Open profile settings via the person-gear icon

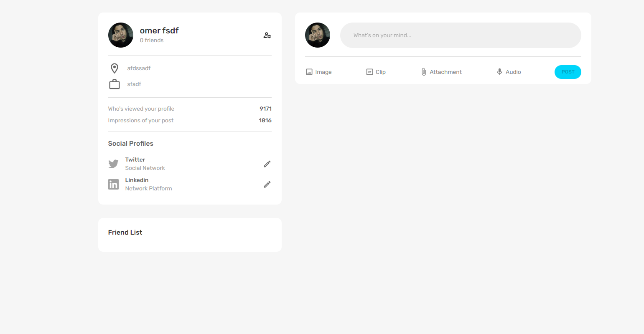click(267, 35)
